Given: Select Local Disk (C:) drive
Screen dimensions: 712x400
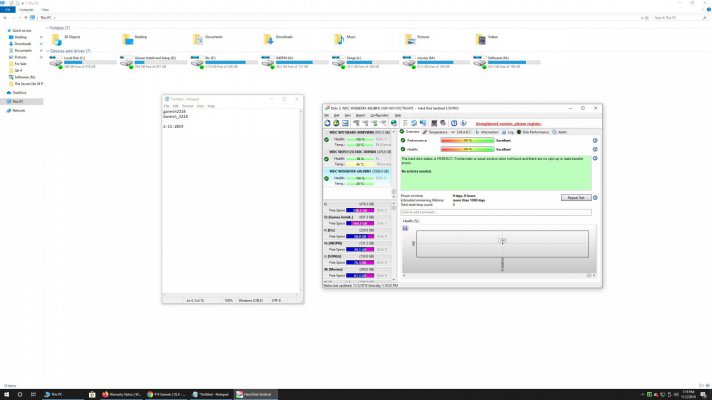Looking at the screenshot, I should click(83, 62).
